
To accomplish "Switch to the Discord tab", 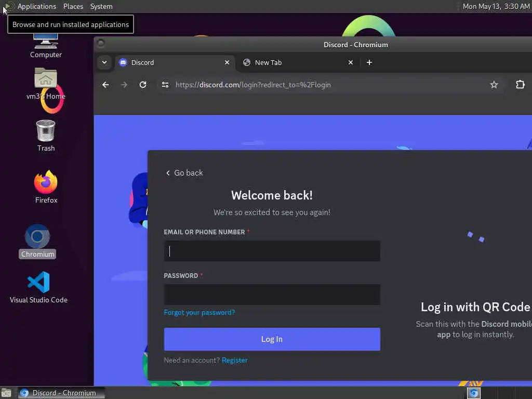I will [175, 62].
